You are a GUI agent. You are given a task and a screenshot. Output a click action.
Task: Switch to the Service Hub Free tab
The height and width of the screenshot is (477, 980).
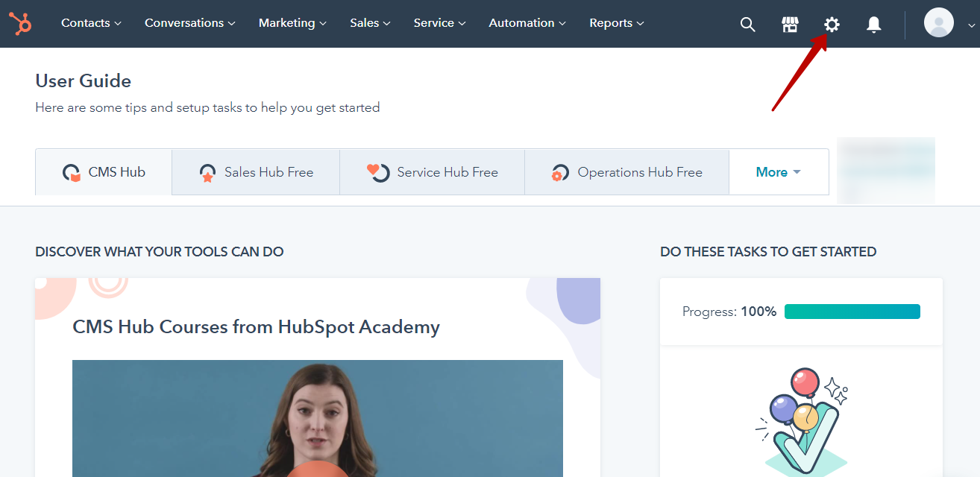[x=433, y=172]
